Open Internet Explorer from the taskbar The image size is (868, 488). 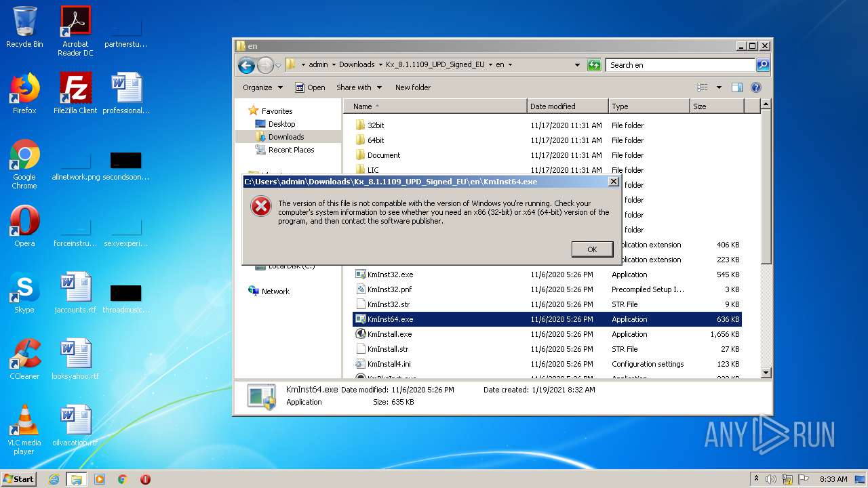54,479
